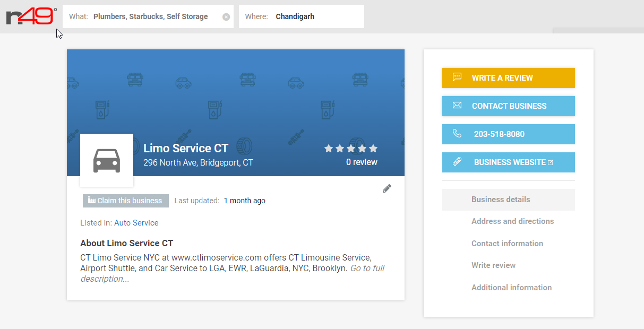Click the external link icon beside Business Website
This screenshot has width=644, height=329.
[x=551, y=162]
